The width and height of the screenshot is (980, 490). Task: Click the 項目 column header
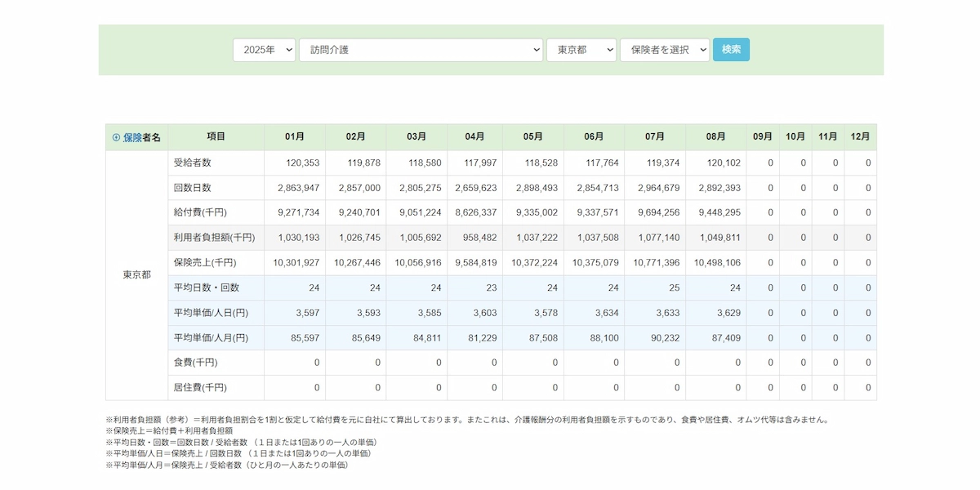point(216,136)
